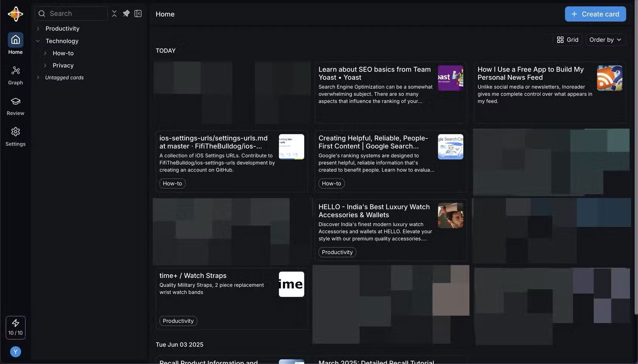
Task: Open Settings gear in sidebar
Action: [x=15, y=132]
